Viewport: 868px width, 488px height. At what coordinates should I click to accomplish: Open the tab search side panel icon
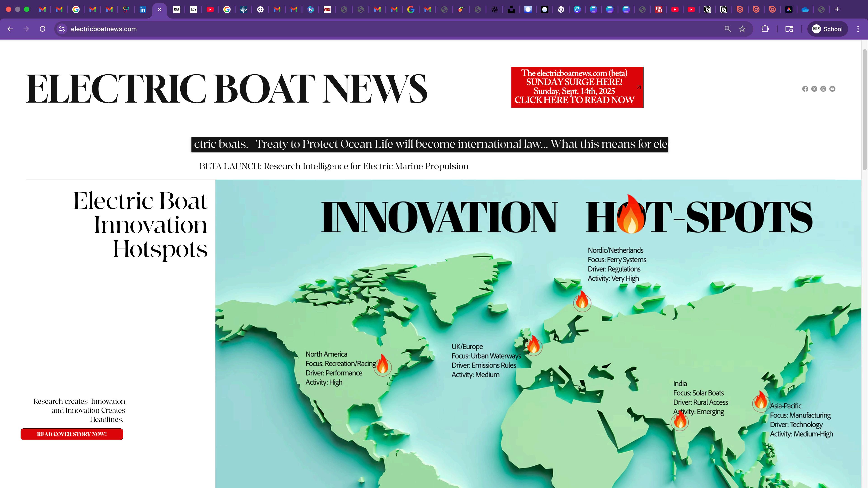pyautogui.click(x=789, y=29)
